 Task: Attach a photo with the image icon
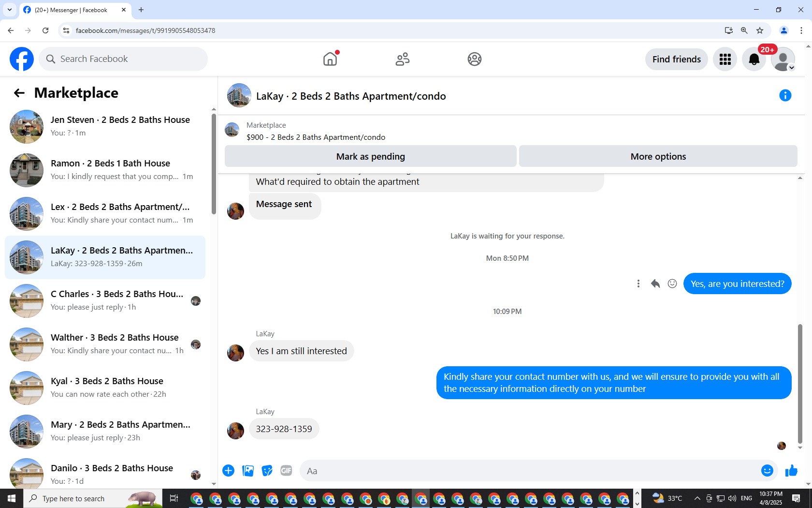(x=248, y=471)
